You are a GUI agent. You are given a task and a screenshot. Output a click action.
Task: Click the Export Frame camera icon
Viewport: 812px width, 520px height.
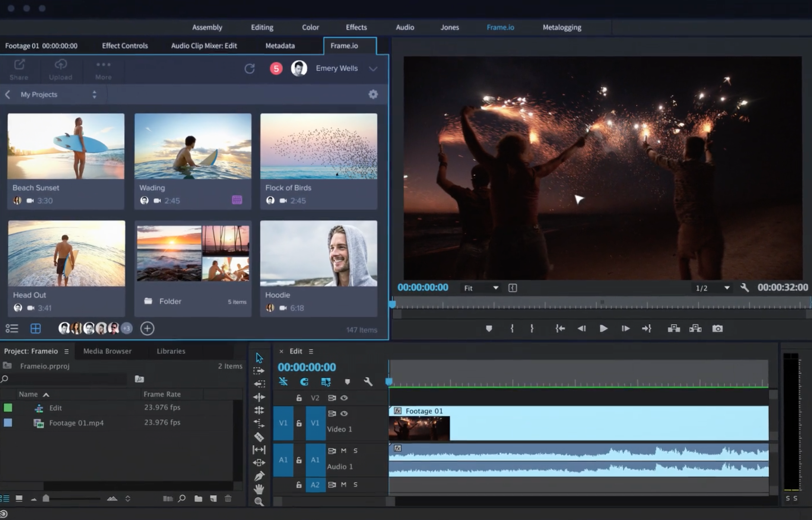pos(717,329)
